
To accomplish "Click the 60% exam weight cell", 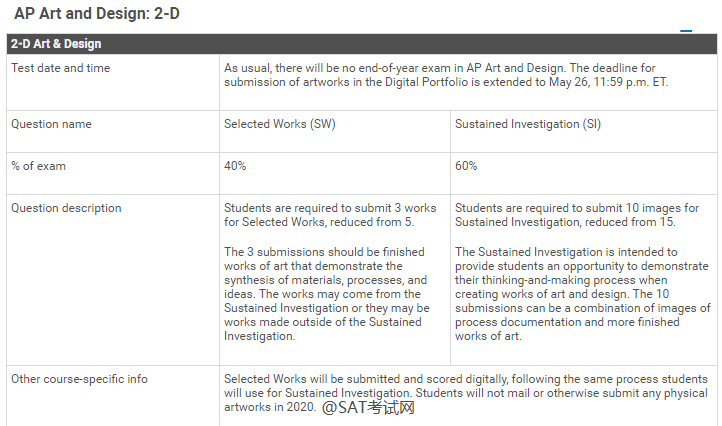I will click(466, 166).
